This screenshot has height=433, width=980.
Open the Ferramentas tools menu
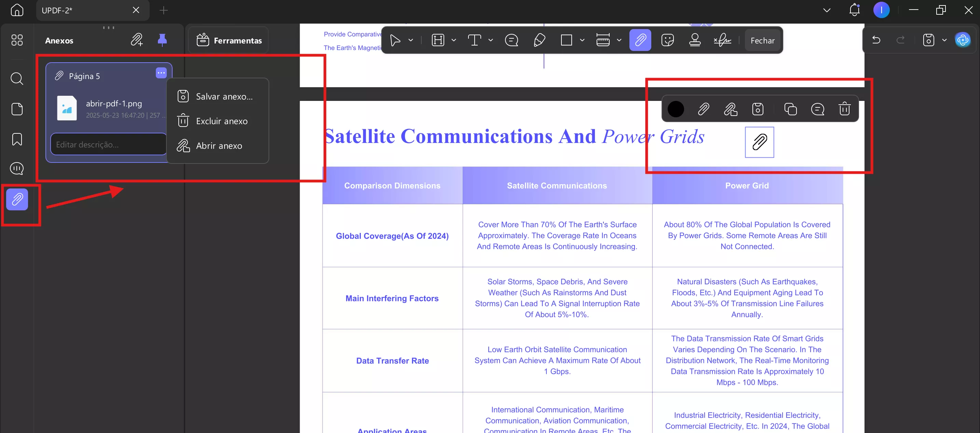pyautogui.click(x=229, y=40)
